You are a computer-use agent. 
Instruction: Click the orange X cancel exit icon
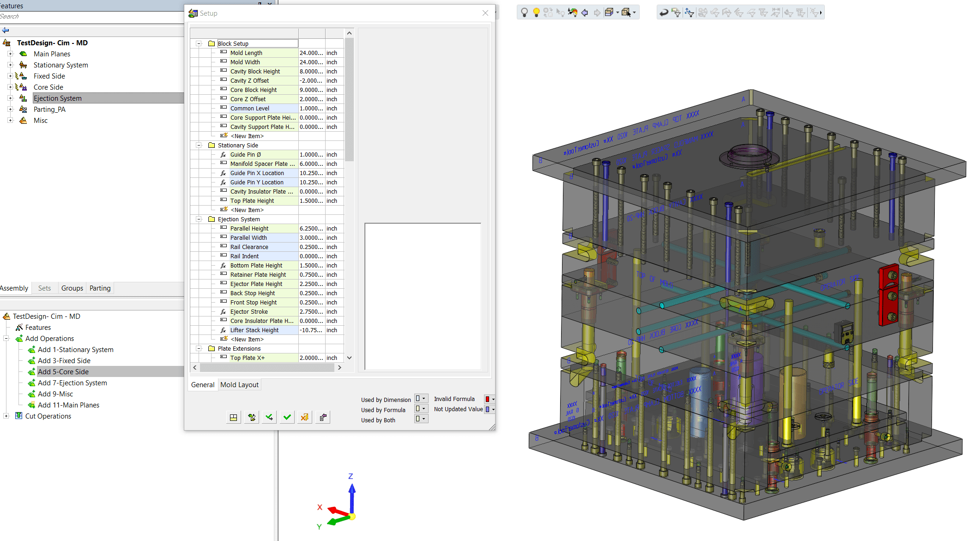(305, 418)
